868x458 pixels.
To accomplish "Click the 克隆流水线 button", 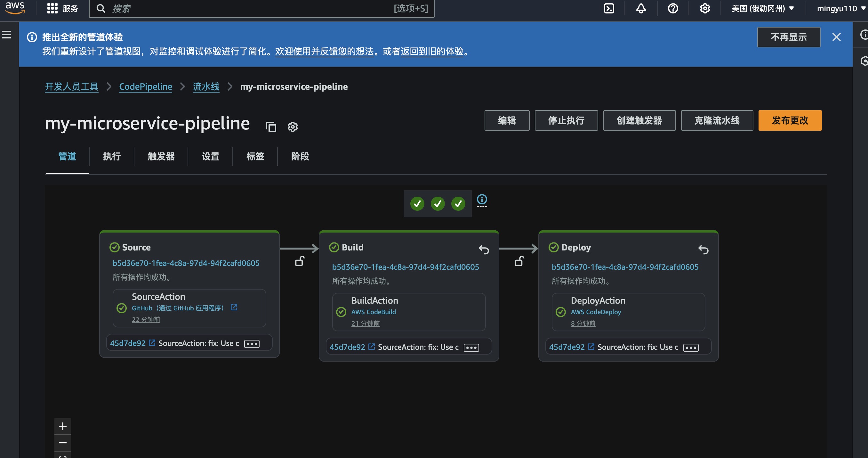I will point(717,120).
